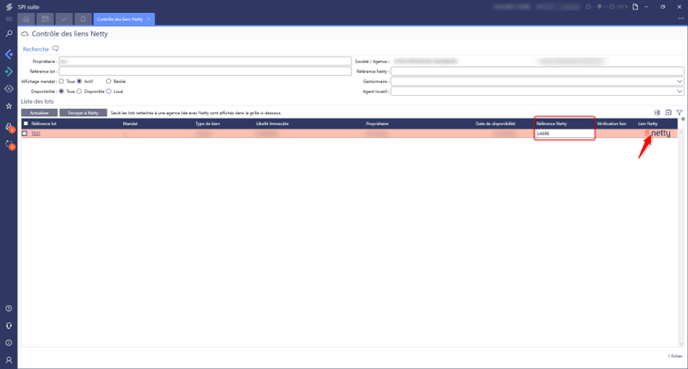Open user profile icon in sidebar
The height and width of the screenshot is (369, 688).
tap(9, 360)
